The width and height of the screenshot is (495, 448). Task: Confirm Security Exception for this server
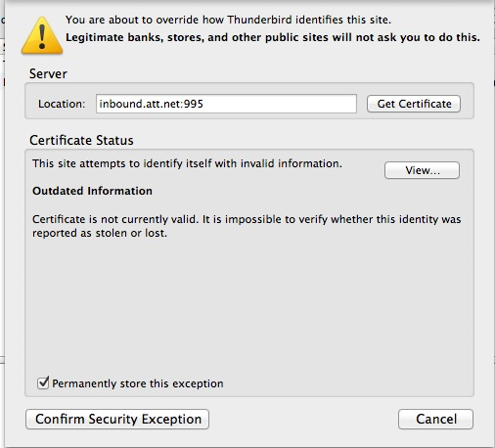[117, 419]
